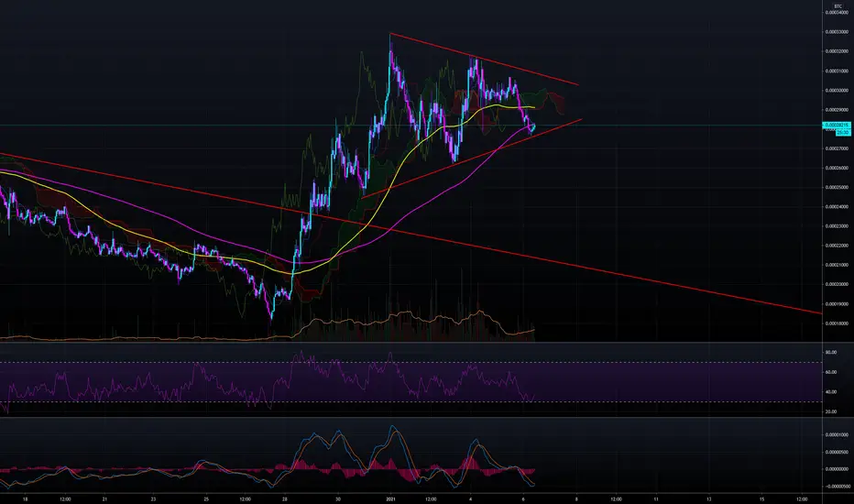Image resolution: width=854 pixels, height=504 pixels.
Task: Click the 2021 label on the time axis
Action: pos(390,499)
